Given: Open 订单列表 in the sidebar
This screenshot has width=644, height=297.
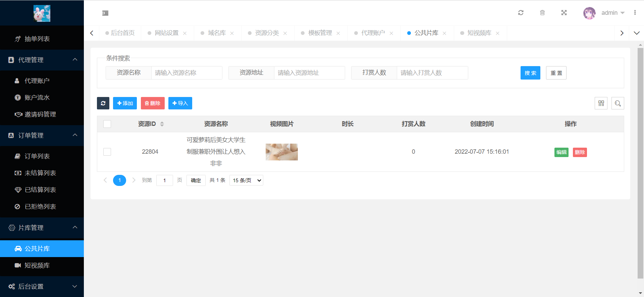Looking at the screenshot, I should pos(42,156).
